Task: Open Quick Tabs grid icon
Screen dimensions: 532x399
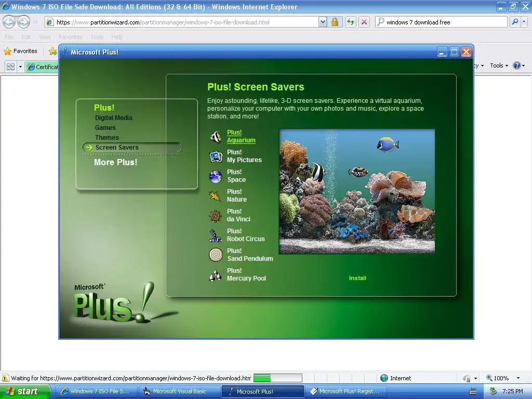Action: (x=10, y=67)
